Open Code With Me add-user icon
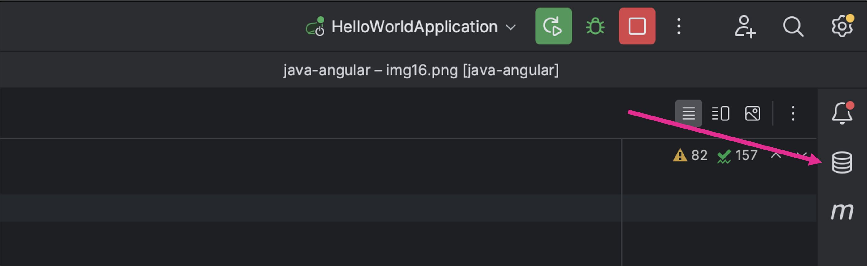This screenshot has height=266, width=868. (745, 26)
